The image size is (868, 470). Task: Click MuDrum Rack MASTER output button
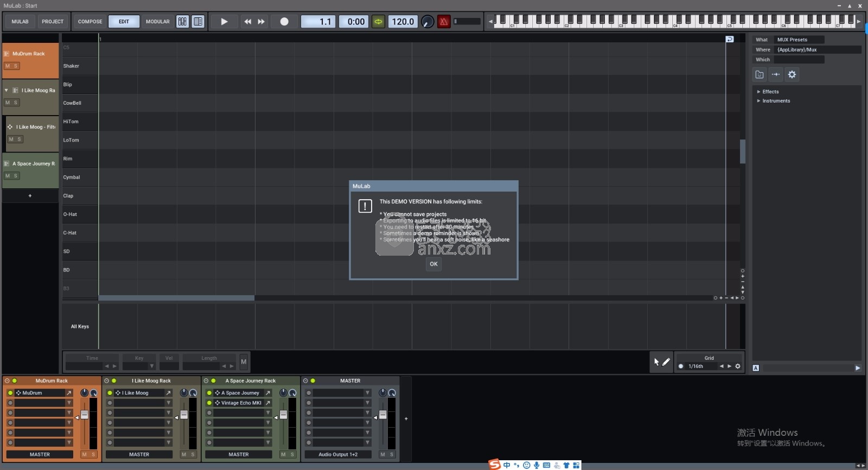pyautogui.click(x=40, y=454)
